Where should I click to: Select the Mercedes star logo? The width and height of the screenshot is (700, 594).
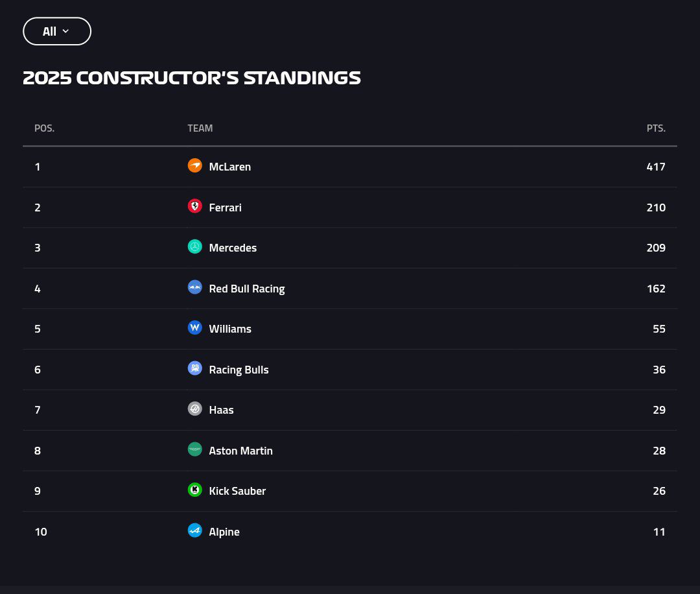click(x=194, y=246)
